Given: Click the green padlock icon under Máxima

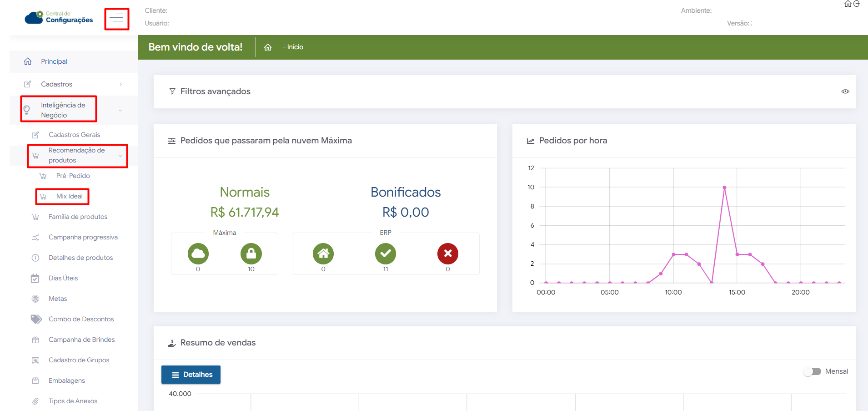Looking at the screenshot, I should (251, 254).
